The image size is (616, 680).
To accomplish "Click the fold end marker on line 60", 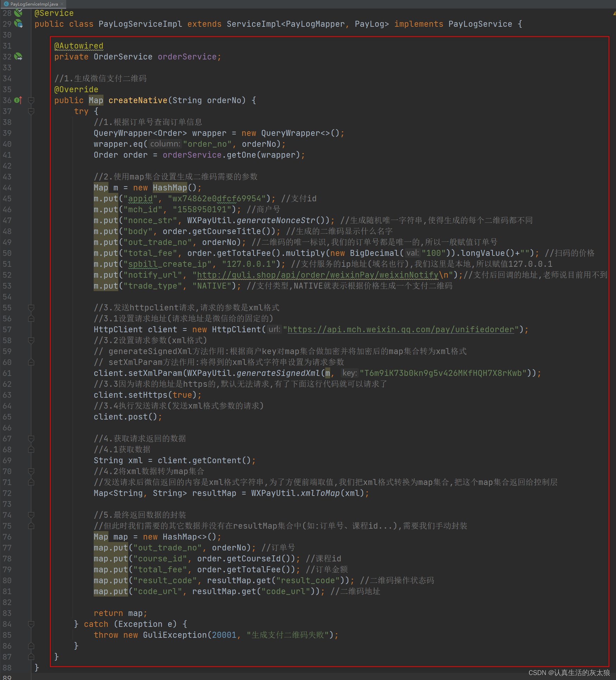I will point(31,362).
